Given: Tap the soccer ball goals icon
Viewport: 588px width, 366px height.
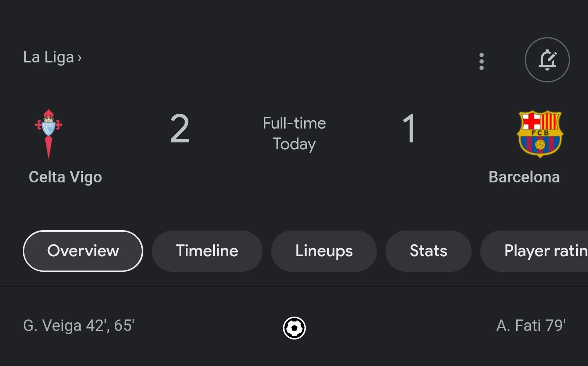Looking at the screenshot, I should click(294, 328).
